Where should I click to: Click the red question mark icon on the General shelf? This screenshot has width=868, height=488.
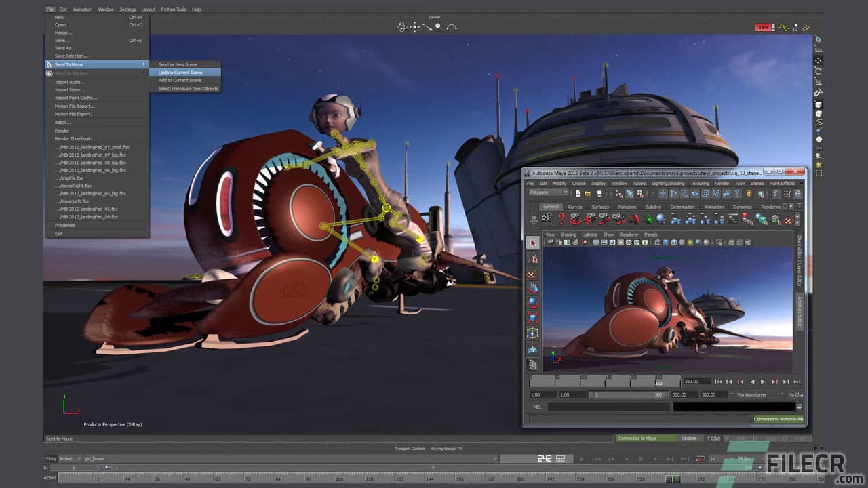click(x=561, y=218)
